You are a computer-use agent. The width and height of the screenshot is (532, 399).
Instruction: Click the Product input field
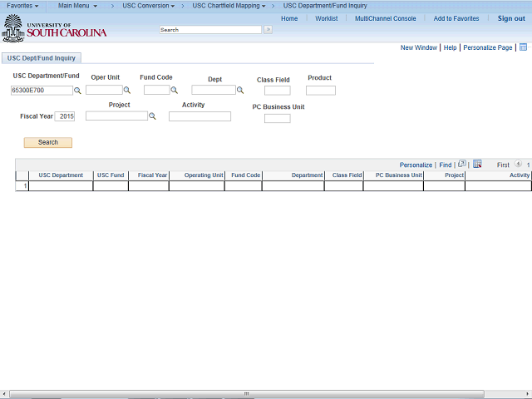click(321, 91)
